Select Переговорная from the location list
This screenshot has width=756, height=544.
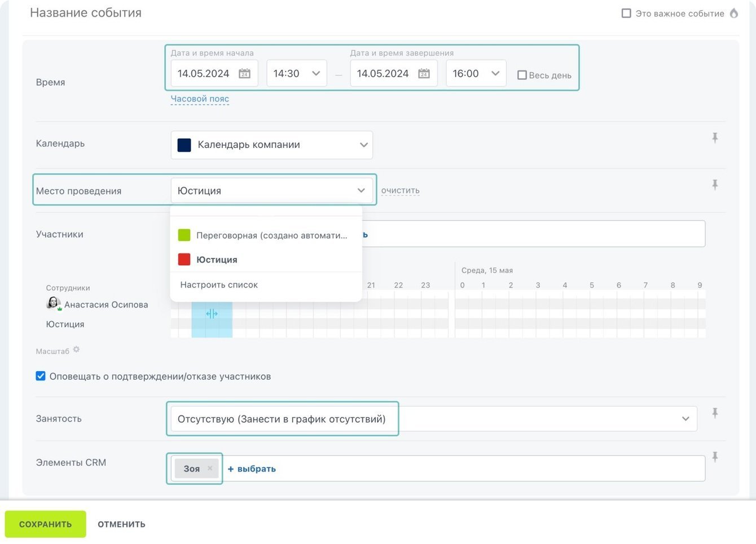click(271, 235)
